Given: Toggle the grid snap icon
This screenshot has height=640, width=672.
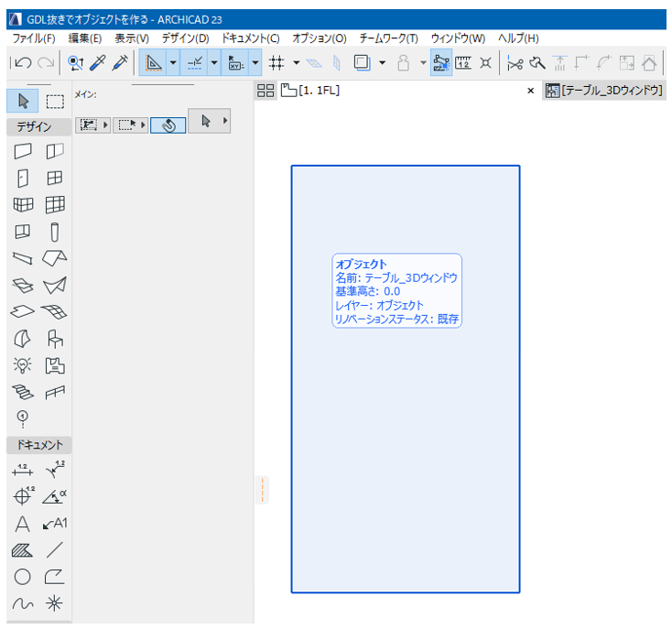Looking at the screenshot, I should [x=276, y=63].
